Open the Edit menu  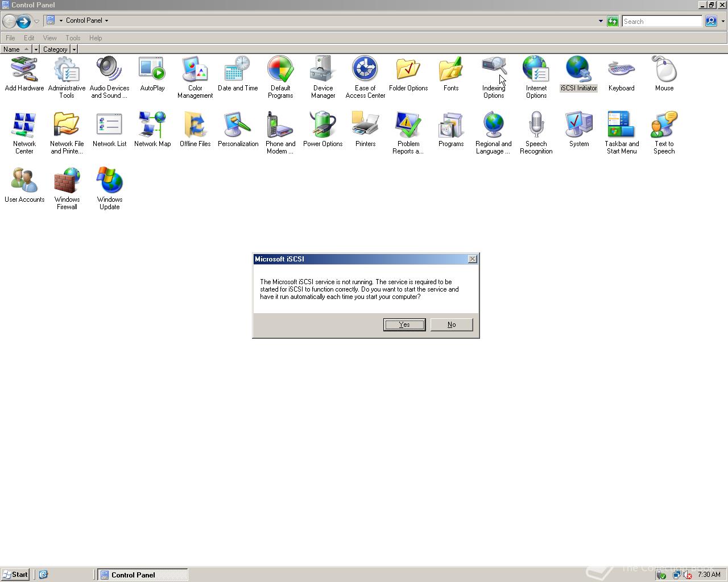29,38
